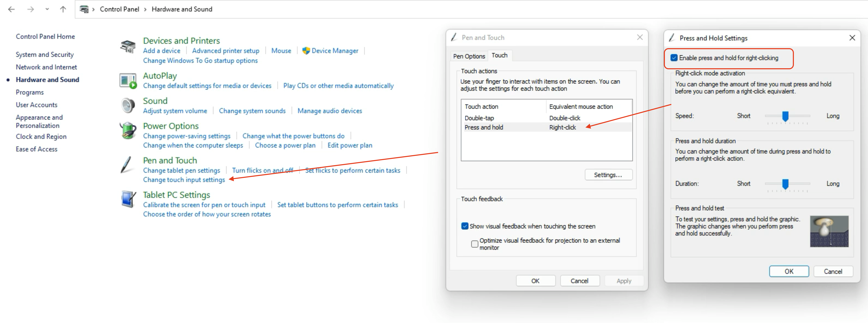Open recent locations dropdown arrow

(47, 9)
